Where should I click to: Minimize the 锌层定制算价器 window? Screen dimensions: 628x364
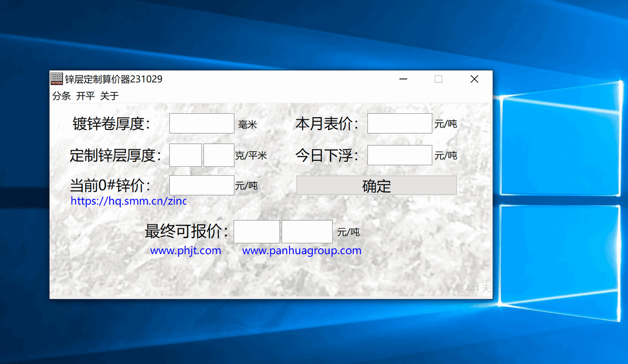pos(403,79)
